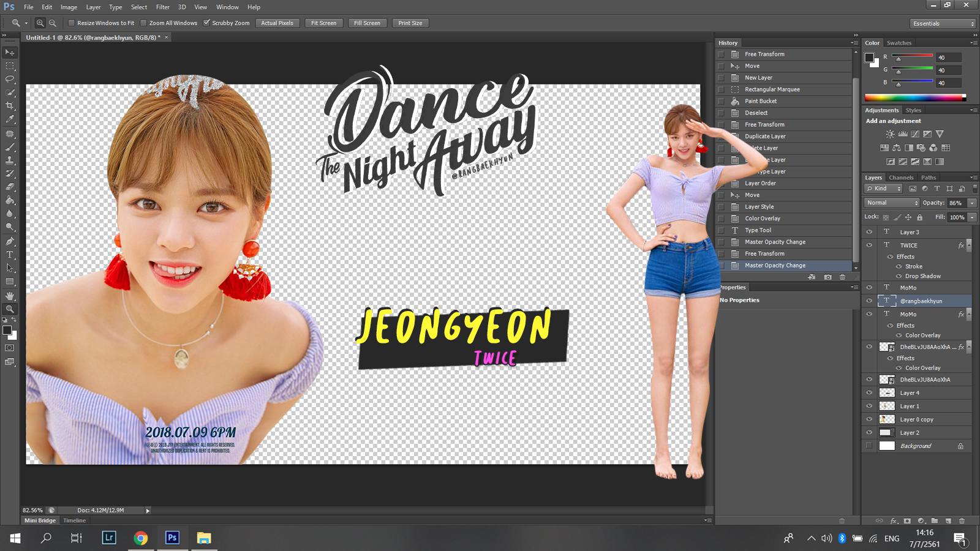Click the Print Size button
The image size is (980, 551).
pyautogui.click(x=410, y=23)
